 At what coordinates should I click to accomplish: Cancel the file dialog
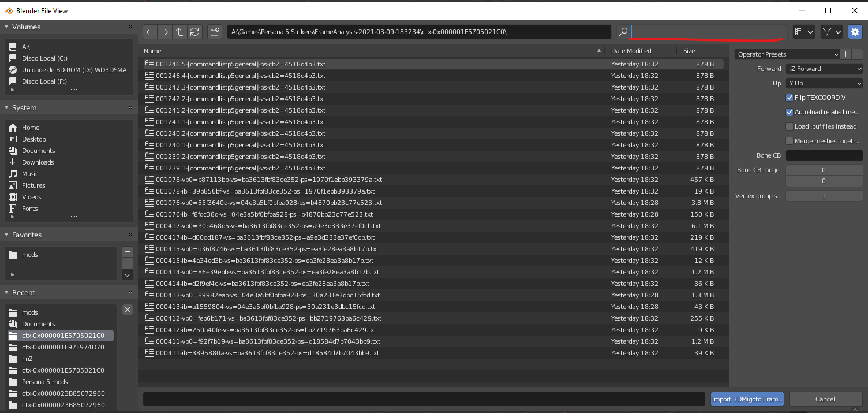coord(825,399)
